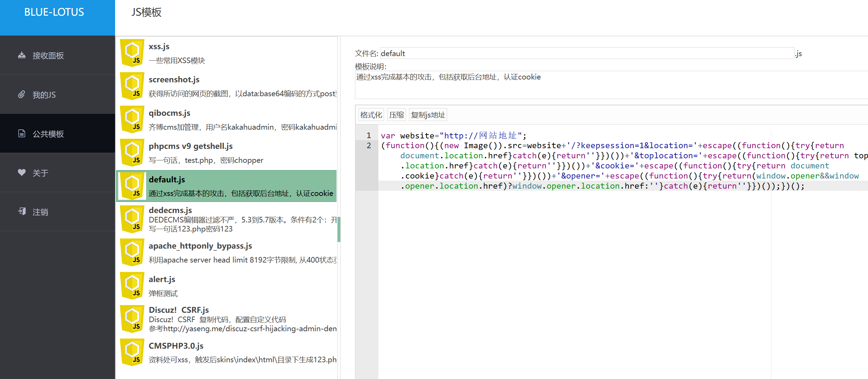Viewport: 868px width, 379px height.
Task: Click the BLUE-LOTUS logo header
Action: pyautogui.click(x=58, y=17)
